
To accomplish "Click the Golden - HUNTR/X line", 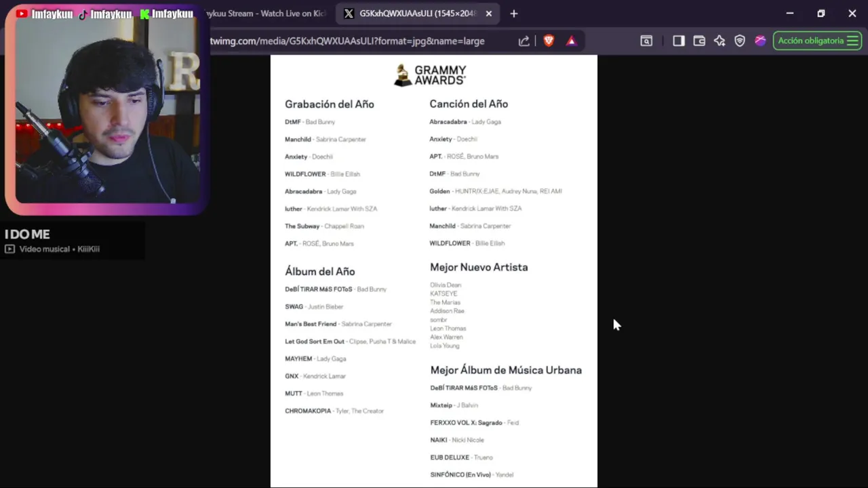I will point(496,191).
